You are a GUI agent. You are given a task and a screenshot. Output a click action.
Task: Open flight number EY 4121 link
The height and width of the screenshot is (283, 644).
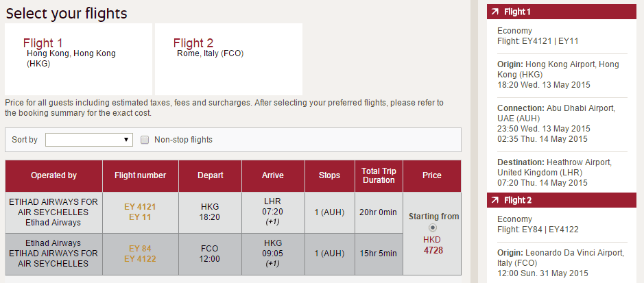(x=140, y=206)
